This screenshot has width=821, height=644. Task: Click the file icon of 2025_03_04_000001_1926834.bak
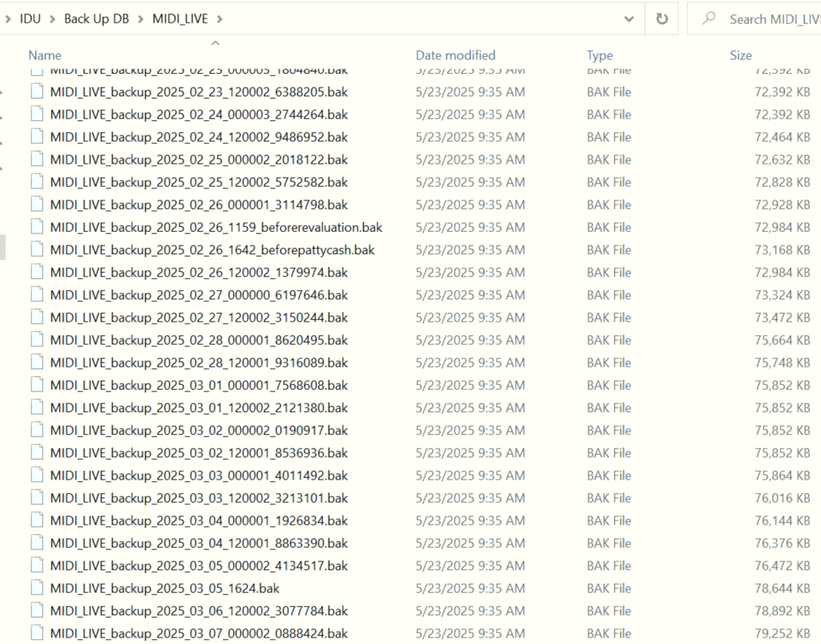tap(37, 520)
